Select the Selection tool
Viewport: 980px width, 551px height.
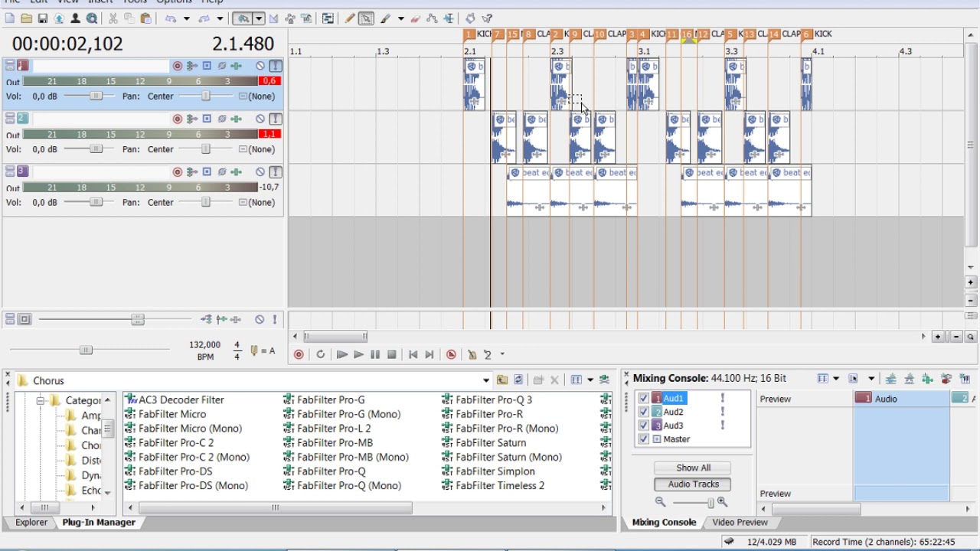pos(366,18)
